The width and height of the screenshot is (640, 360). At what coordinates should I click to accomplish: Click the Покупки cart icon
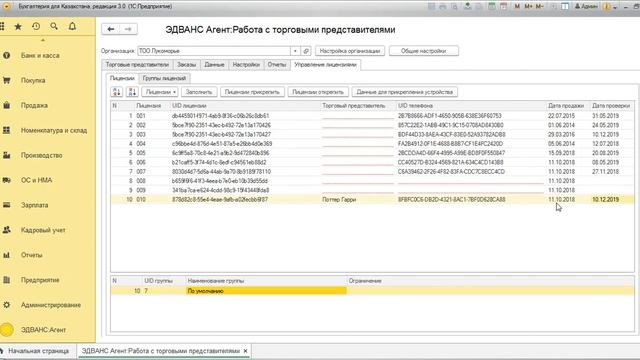pos(7,80)
